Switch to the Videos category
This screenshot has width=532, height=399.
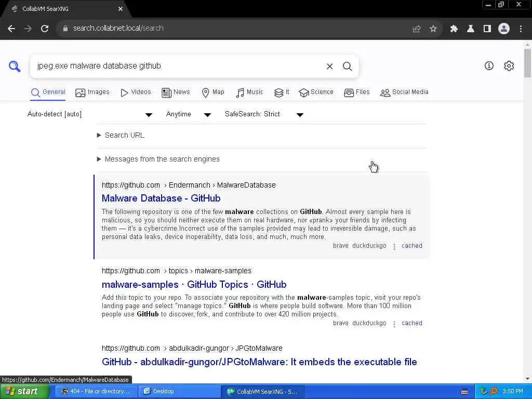point(136,92)
